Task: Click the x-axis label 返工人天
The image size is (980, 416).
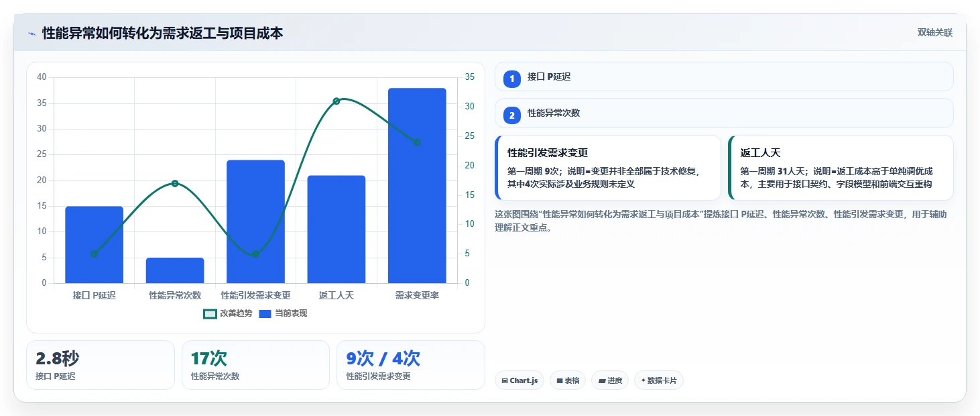Action: 336,295
